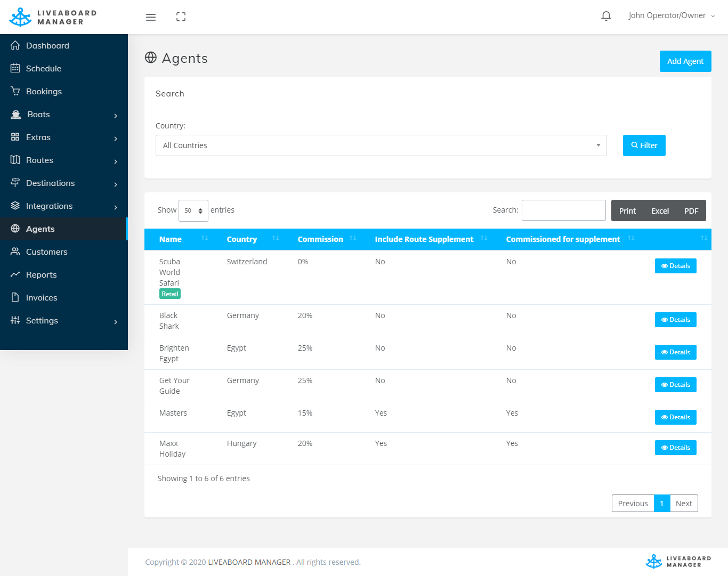Image resolution: width=728 pixels, height=576 pixels.
Task: Expand the Boats sidebar submenu
Action: click(x=64, y=115)
